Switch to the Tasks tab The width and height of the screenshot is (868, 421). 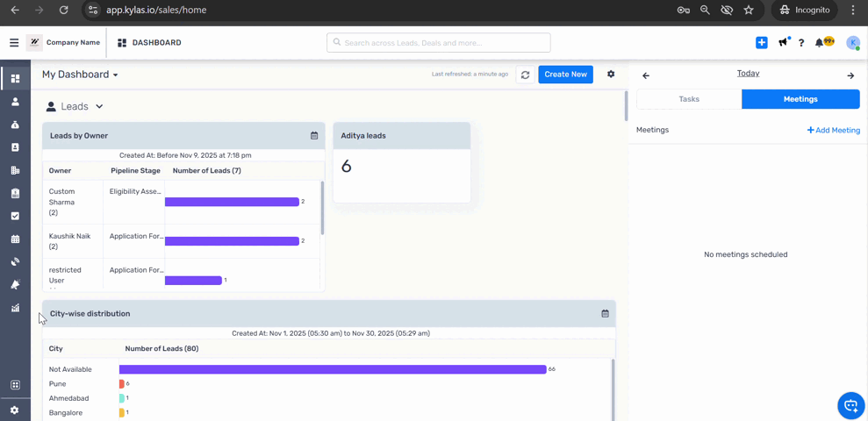[689, 99]
